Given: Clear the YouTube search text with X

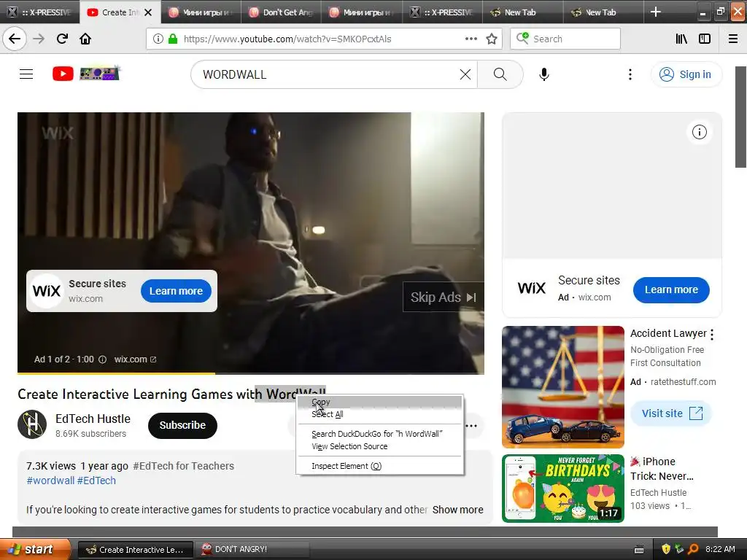Looking at the screenshot, I should 465,74.
